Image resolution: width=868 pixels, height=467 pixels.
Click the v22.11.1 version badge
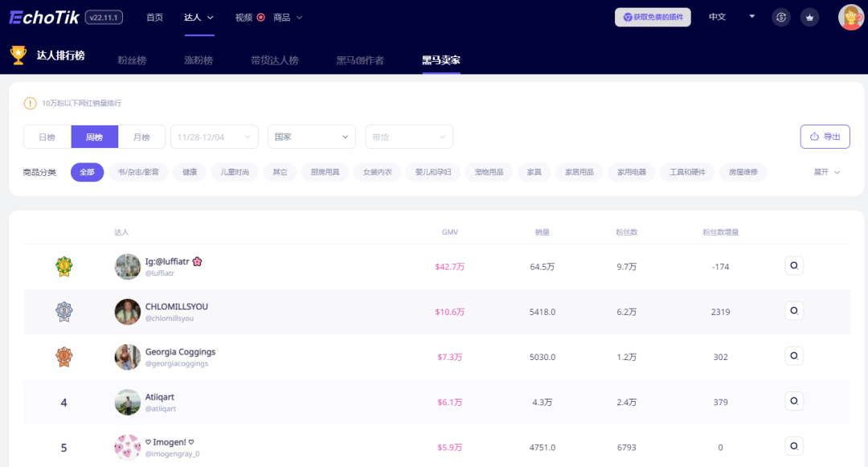[104, 18]
